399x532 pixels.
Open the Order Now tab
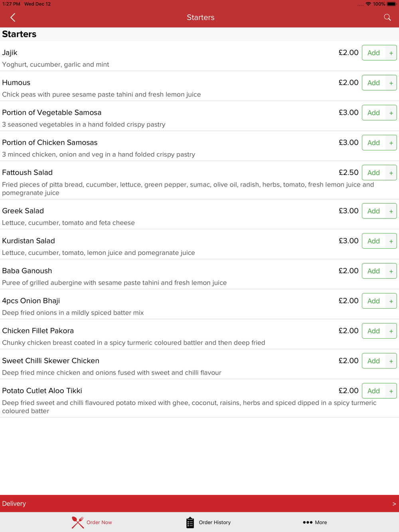tap(92, 522)
